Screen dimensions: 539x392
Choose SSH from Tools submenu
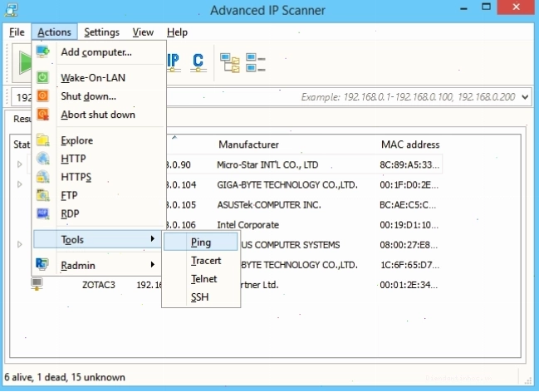(201, 297)
